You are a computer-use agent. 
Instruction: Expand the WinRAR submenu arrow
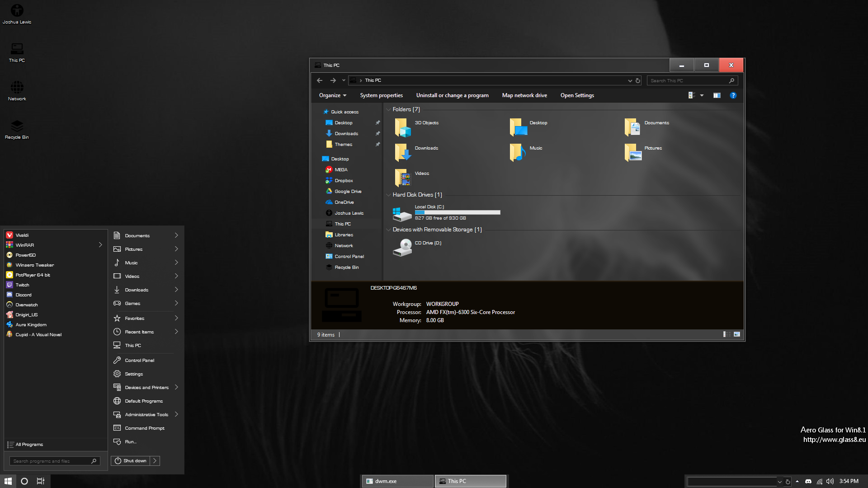pos(101,245)
